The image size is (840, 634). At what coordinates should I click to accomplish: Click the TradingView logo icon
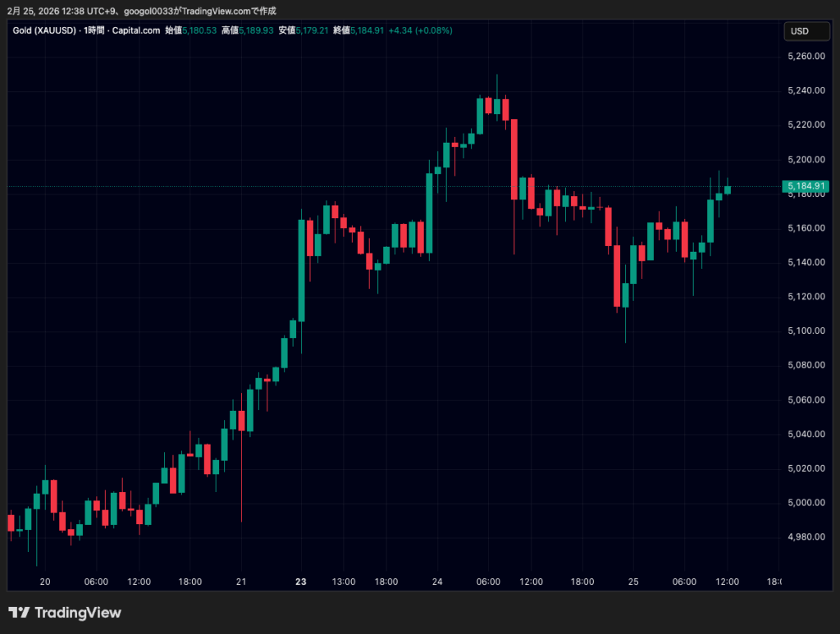click(x=20, y=613)
